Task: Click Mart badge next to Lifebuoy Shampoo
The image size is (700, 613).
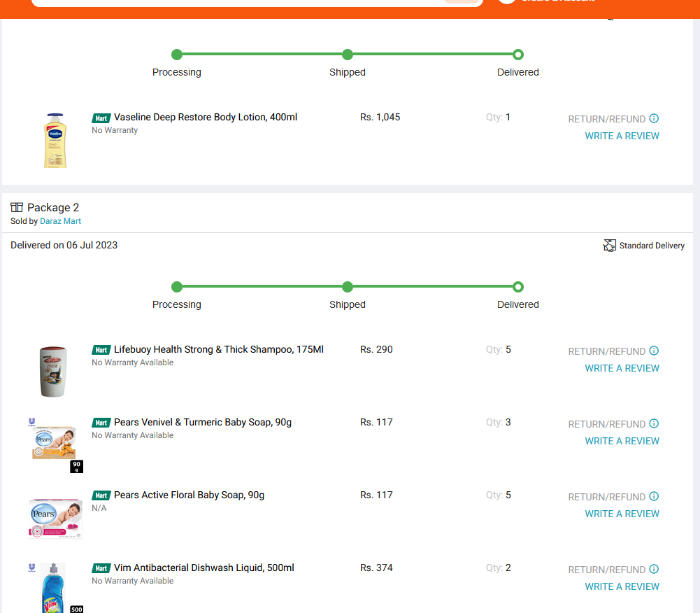Action: click(x=101, y=351)
